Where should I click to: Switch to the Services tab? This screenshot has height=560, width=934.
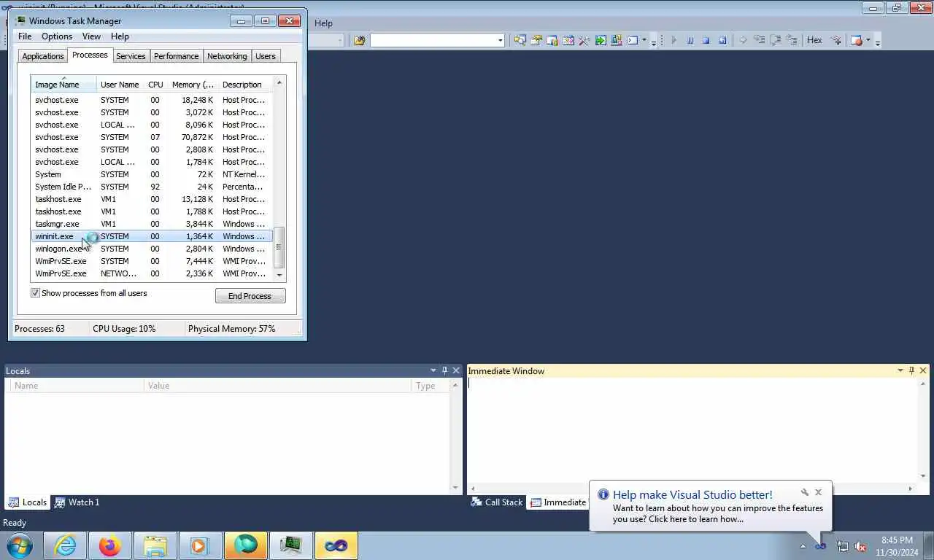click(x=131, y=56)
